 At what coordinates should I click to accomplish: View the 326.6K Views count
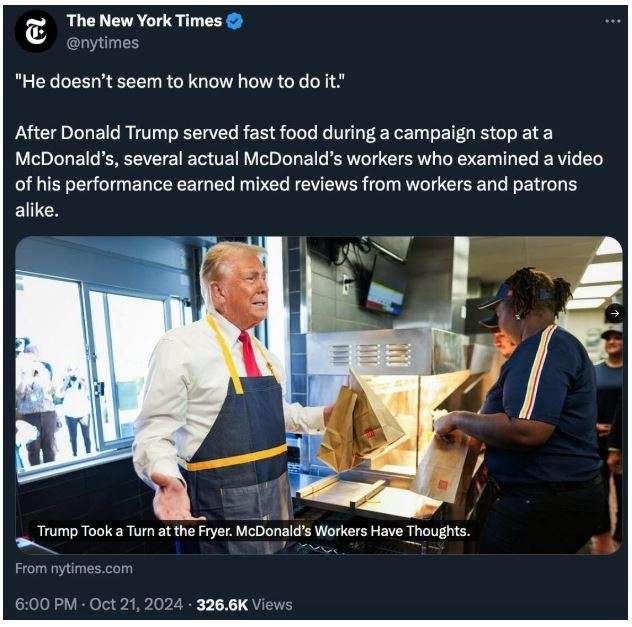coord(244,604)
